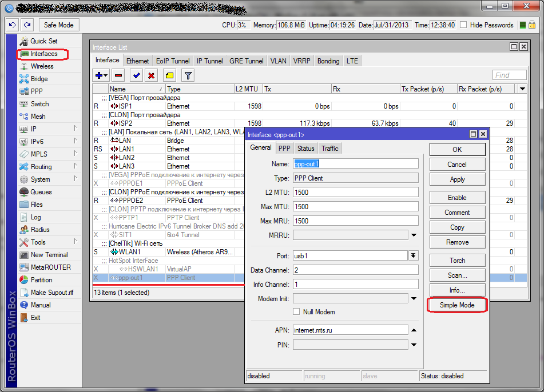Image resolution: width=544 pixels, height=392 pixels.
Task: Click the red minus Remove icon
Action: (x=118, y=75)
